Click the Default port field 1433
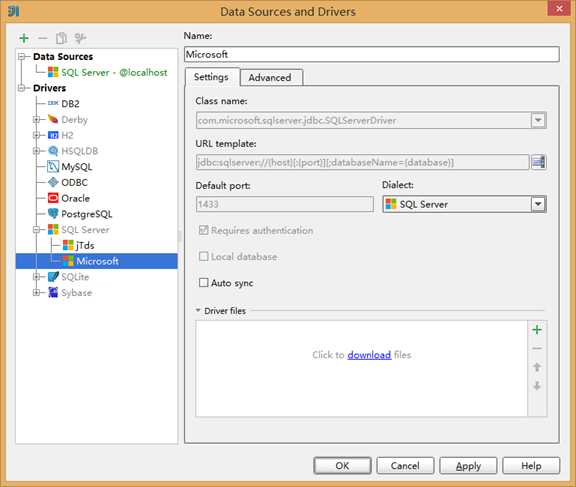Viewport: 576px width, 487px height. coord(285,204)
